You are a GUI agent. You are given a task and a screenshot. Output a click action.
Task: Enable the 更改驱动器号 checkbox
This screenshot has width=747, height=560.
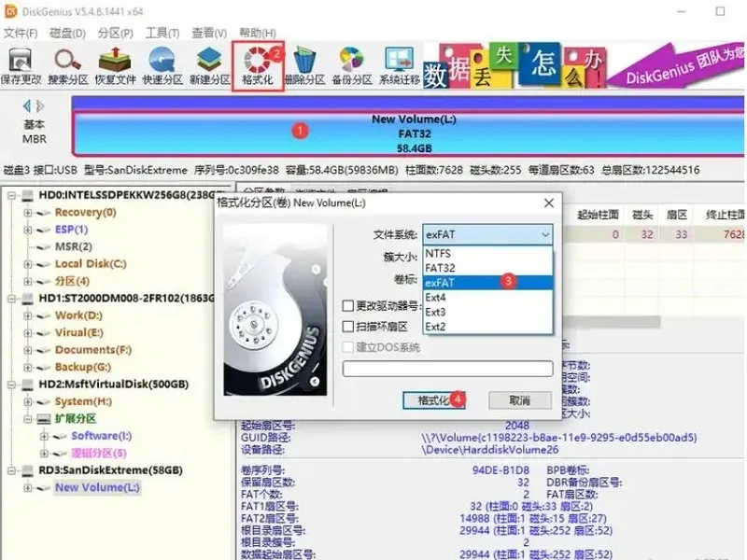(348, 305)
